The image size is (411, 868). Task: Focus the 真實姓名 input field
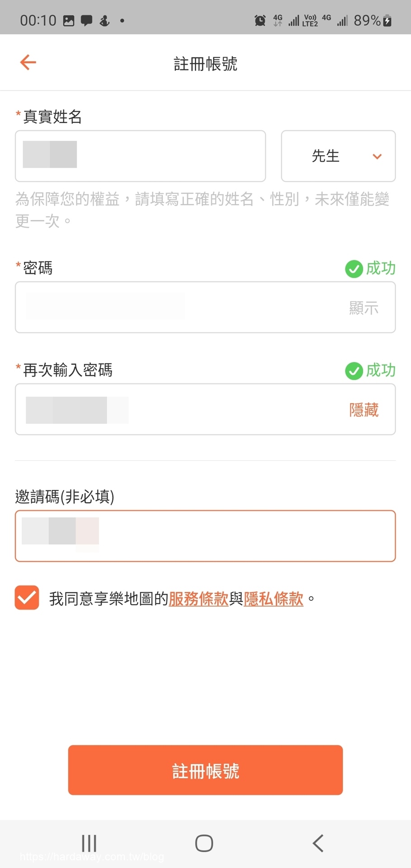pos(140,156)
